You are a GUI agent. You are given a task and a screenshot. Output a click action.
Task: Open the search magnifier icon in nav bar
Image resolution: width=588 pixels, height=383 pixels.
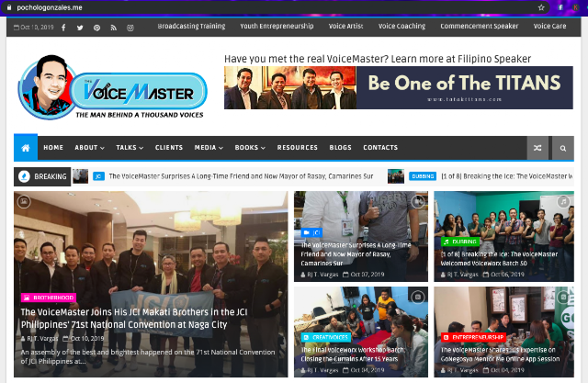click(563, 148)
